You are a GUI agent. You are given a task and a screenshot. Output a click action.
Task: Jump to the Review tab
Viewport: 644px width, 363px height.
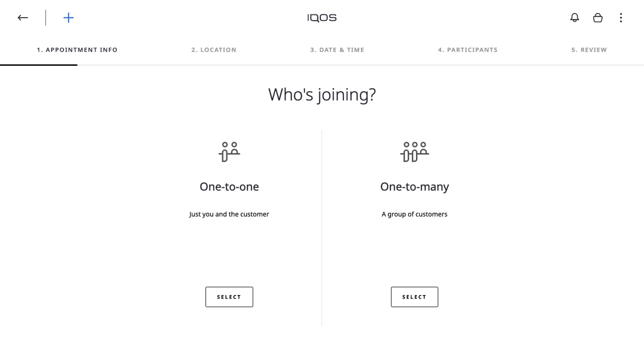[x=589, y=50]
